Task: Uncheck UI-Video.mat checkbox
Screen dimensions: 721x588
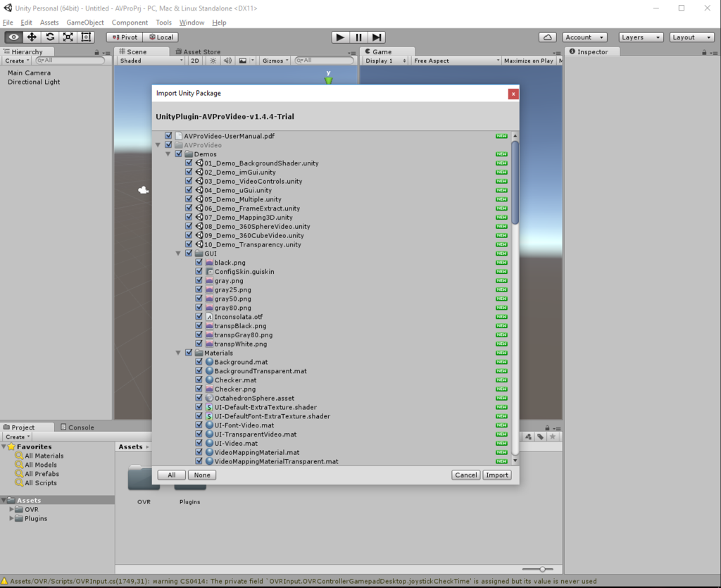Action: coord(199,443)
